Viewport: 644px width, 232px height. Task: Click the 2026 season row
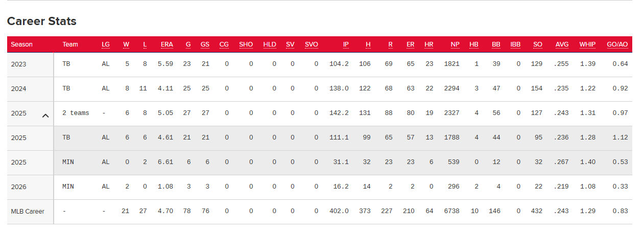tap(18, 187)
